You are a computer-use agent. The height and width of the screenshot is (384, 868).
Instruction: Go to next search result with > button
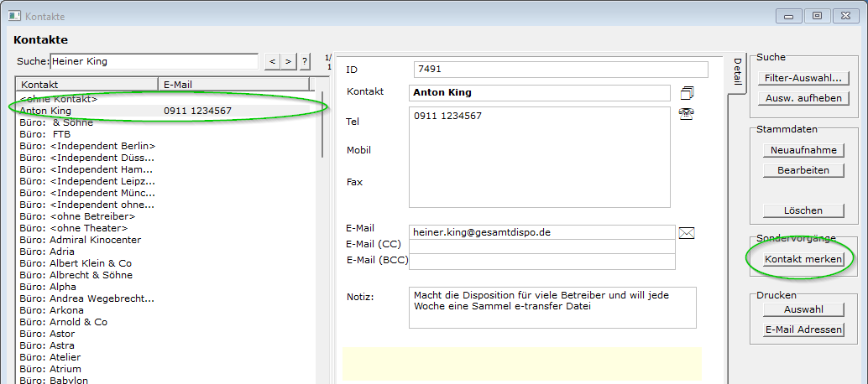pos(288,61)
